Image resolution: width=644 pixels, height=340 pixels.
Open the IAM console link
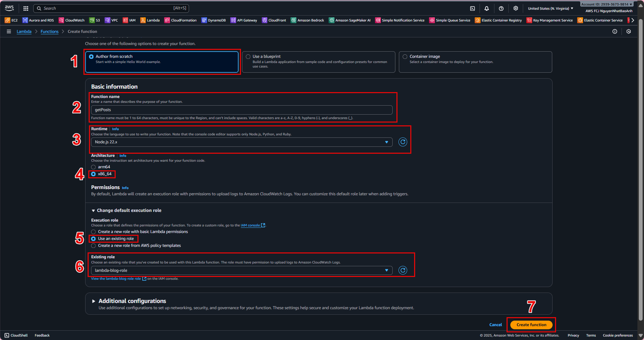point(250,225)
